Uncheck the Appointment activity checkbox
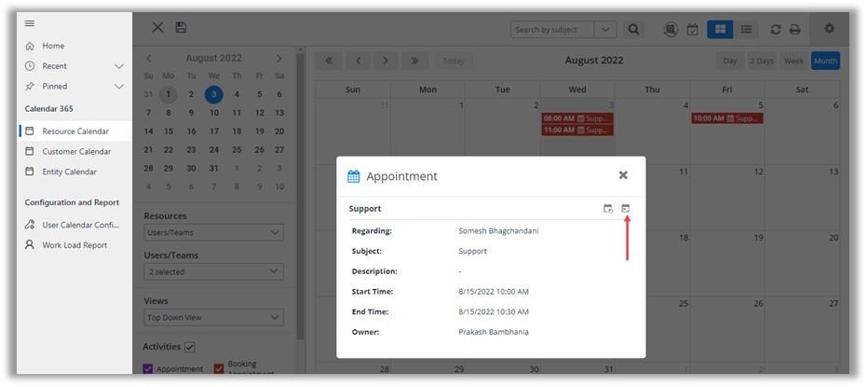 (148, 369)
